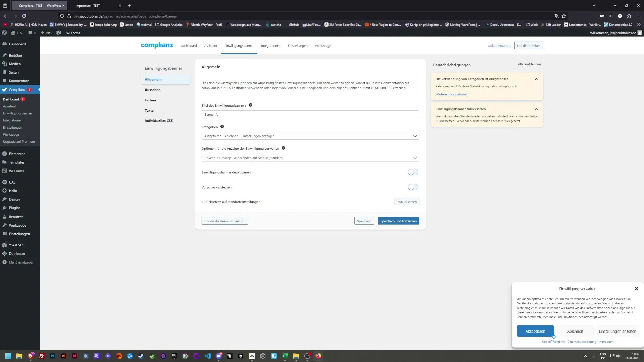Open Complianz Einstellungen in the sidebar

coord(13,127)
